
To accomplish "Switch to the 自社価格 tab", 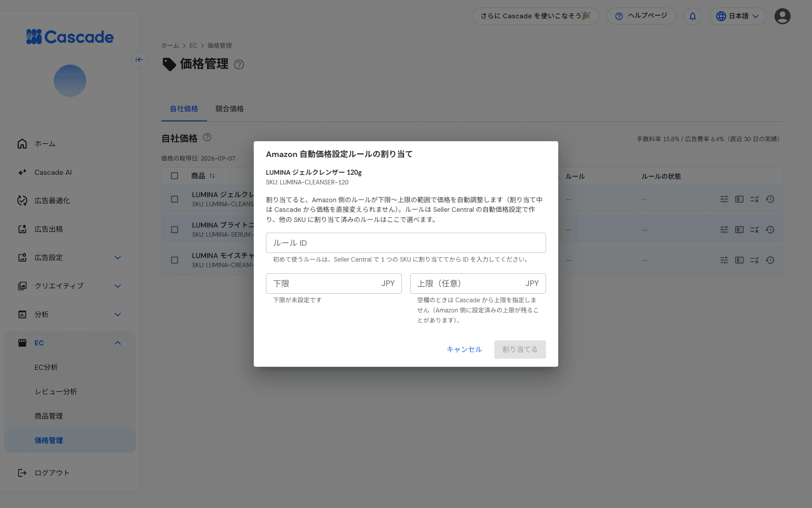I will pyautogui.click(x=184, y=109).
